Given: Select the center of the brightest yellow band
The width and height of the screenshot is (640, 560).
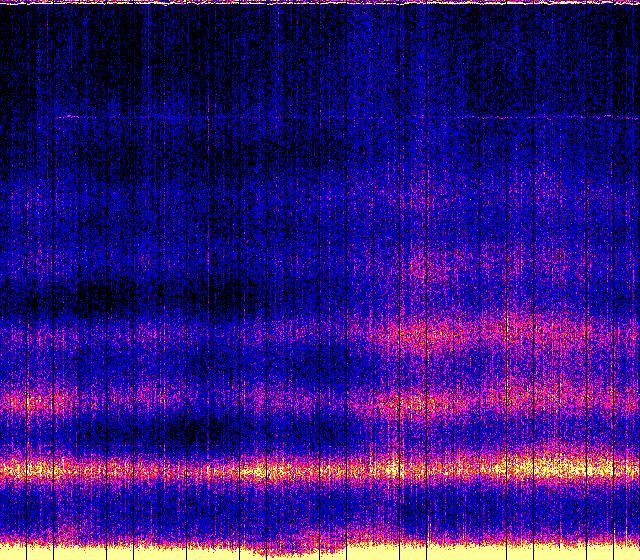Looking at the screenshot, I should 320,468.
